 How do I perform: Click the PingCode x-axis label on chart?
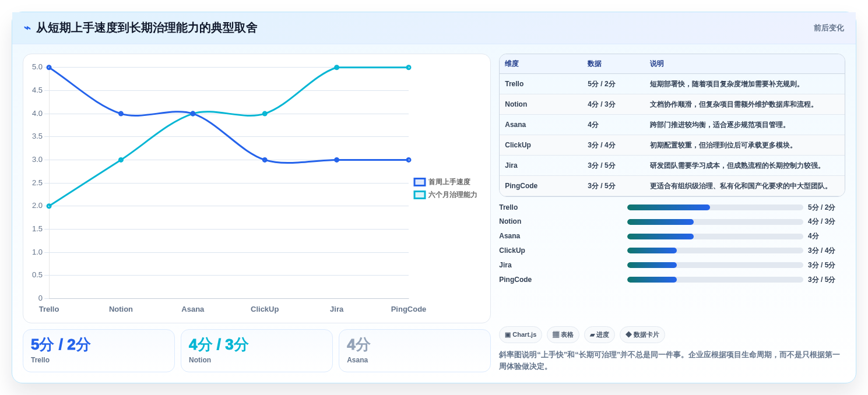click(409, 309)
